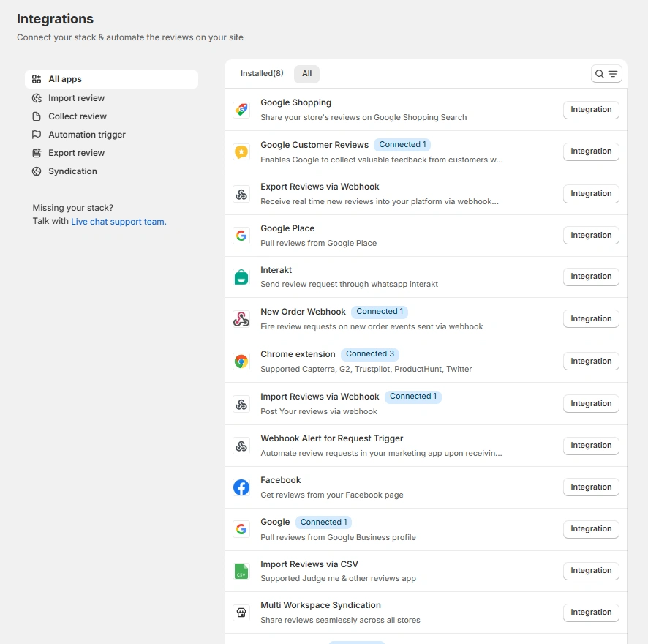
Task: Click Integration button for Google Place
Action: click(x=591, y=235)
